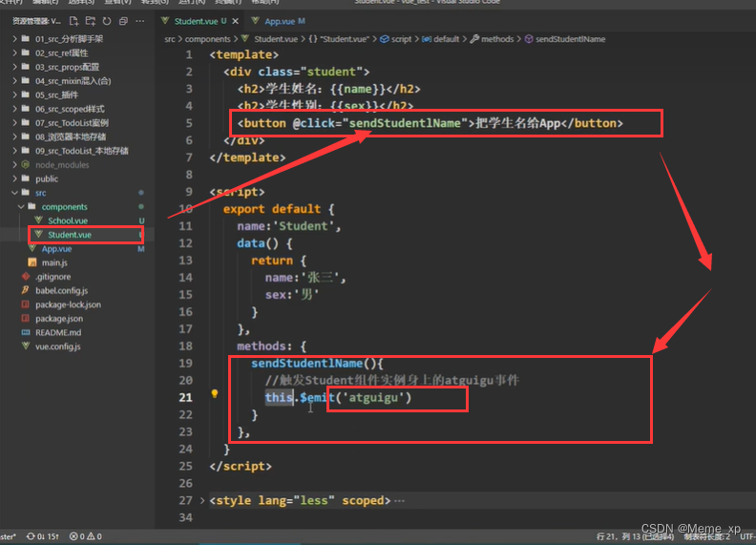The image size is (756, 545).
Task: Click the cursor position '行 21, 列 13' status item
Action: click(635, 536)
